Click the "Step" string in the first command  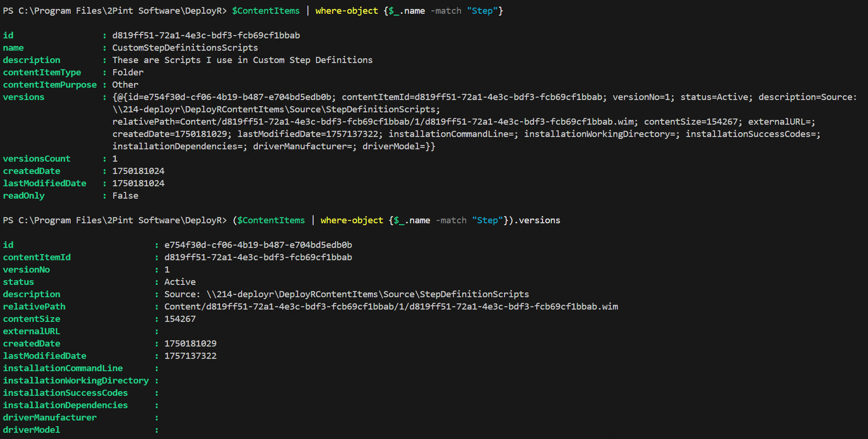[482, 11]
